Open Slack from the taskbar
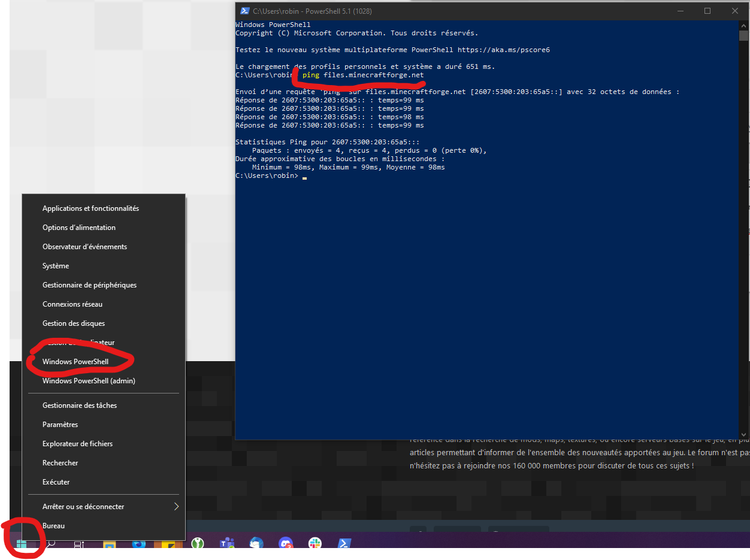 point(315,544)
